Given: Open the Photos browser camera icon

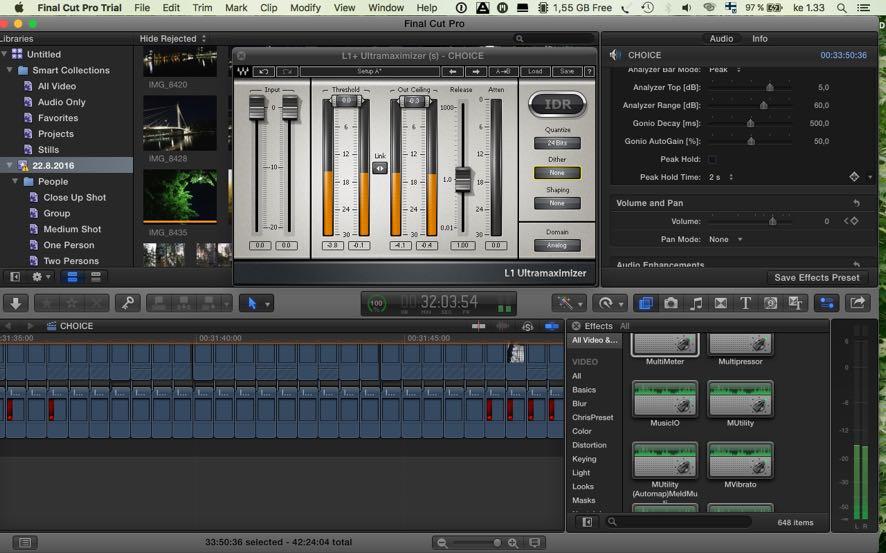Looking at the screenshot, I should [671, 303].
